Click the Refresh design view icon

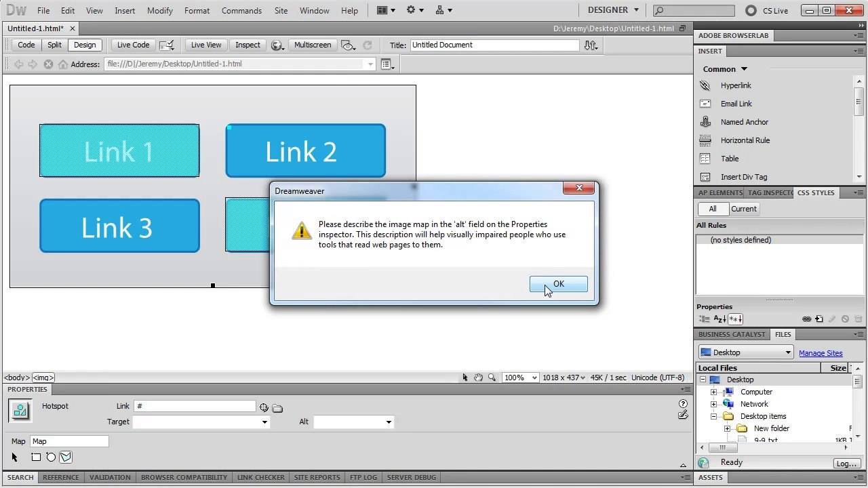[x=368, y=45]
